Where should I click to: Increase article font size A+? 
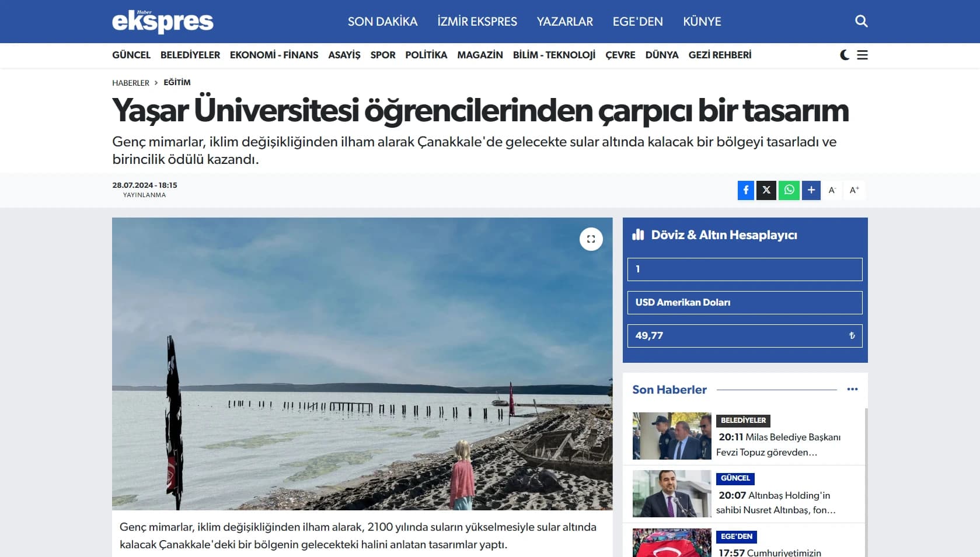(855, 190)
